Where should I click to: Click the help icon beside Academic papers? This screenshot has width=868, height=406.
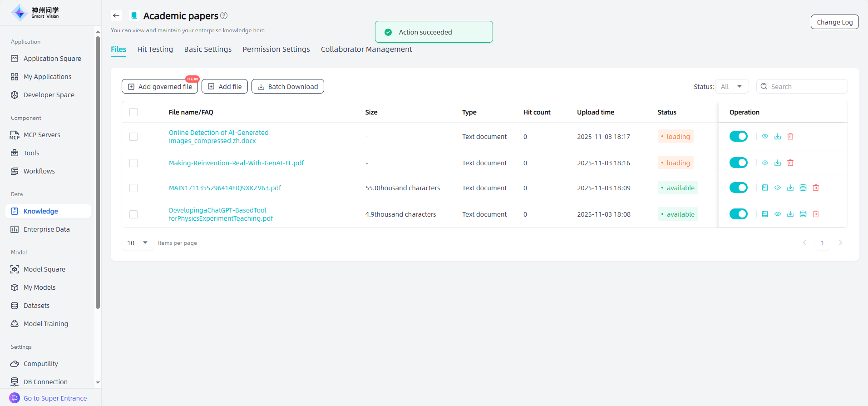pyautogui.click(x=224, y=15)
